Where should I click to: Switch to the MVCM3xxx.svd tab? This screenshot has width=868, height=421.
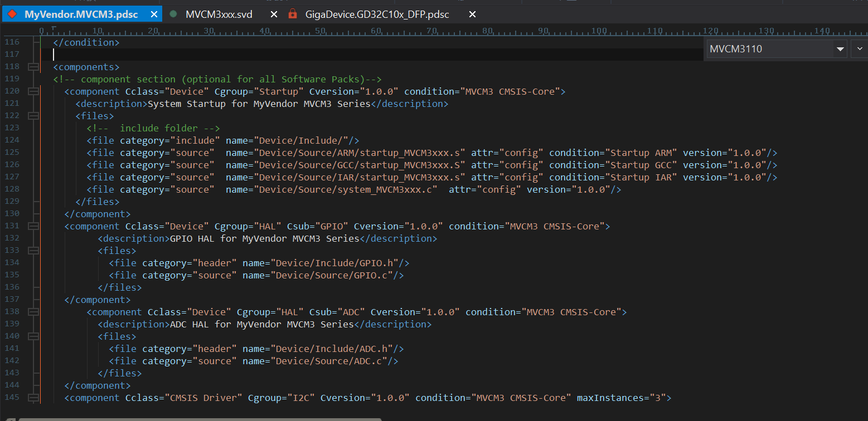[x=219, y=14]
